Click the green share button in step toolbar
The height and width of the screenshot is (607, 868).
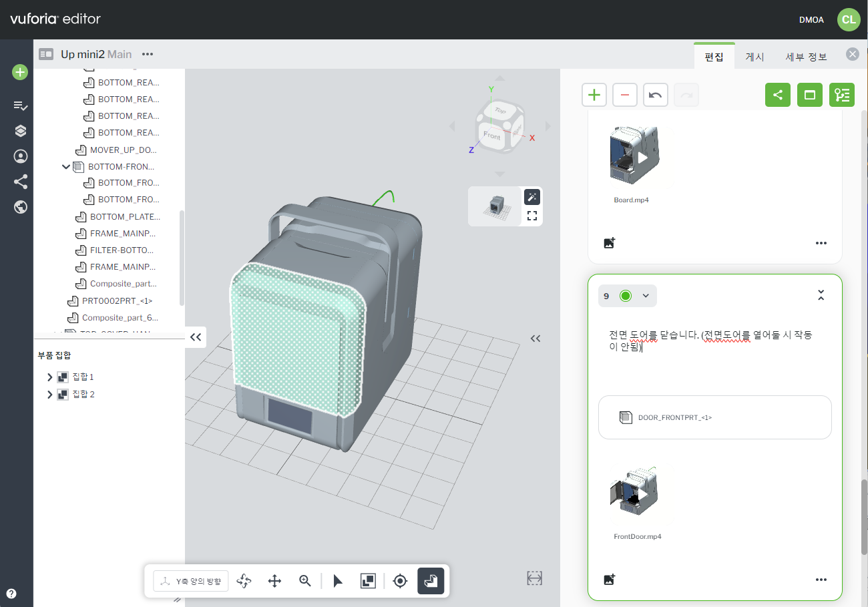tap(777, 95)
